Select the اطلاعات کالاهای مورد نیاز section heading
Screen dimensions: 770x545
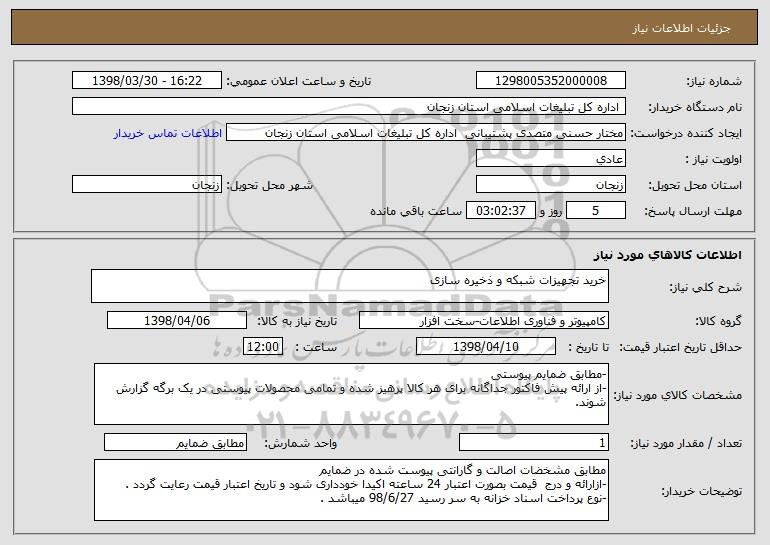[x=667, y=255]
